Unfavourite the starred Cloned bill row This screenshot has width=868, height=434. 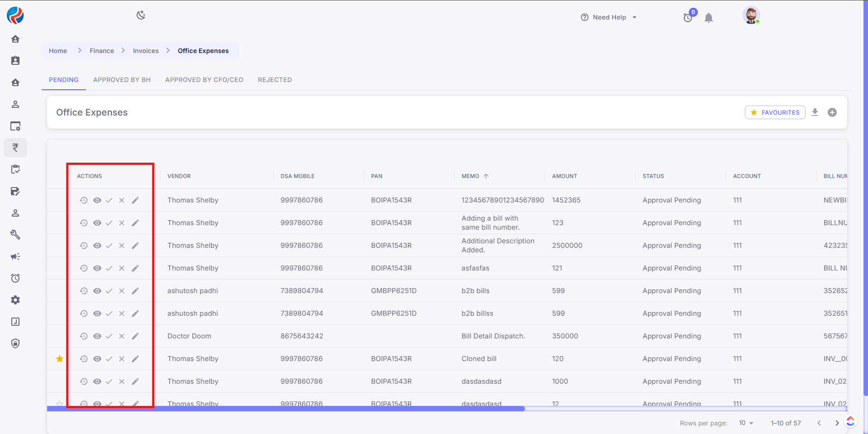coord(59,359)
